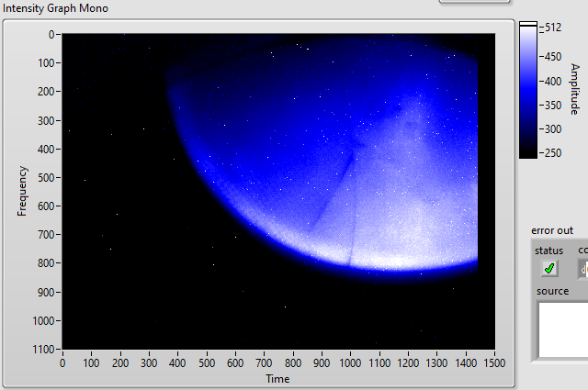Click the 1500 Time axis value
Screen dimensions: 588x390
[x=494, y=363]
